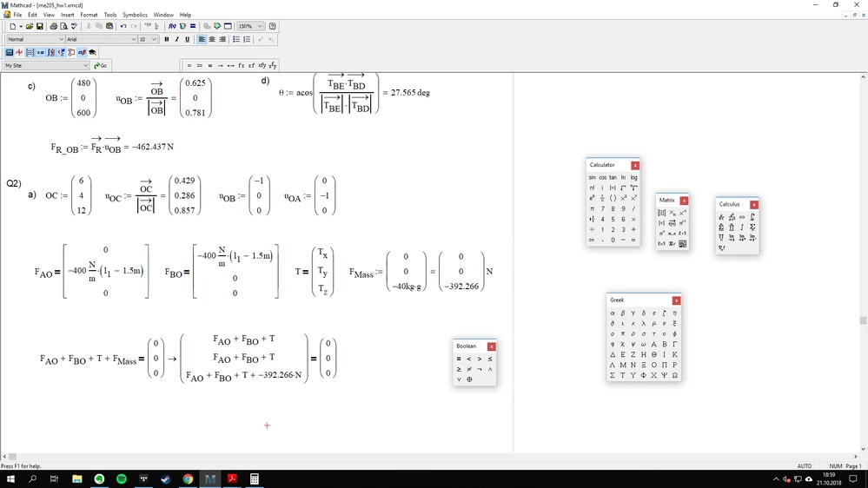Click the Print icon
This screenshot has height=488, width=868.
click(54, 26)
